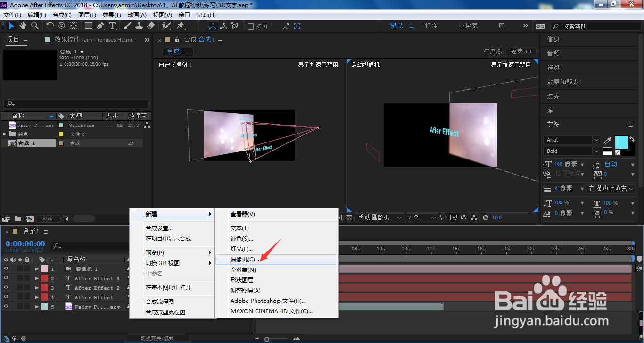The image size is (644, 343).
Task: Click the Interpret Footage icon in Project panel
Action: (x=7, y=219)
